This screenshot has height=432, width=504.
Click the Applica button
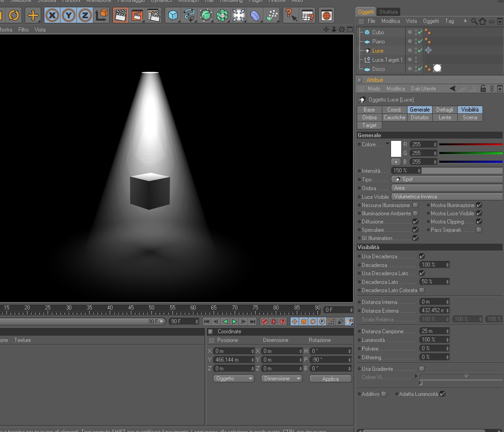(330, 379)
